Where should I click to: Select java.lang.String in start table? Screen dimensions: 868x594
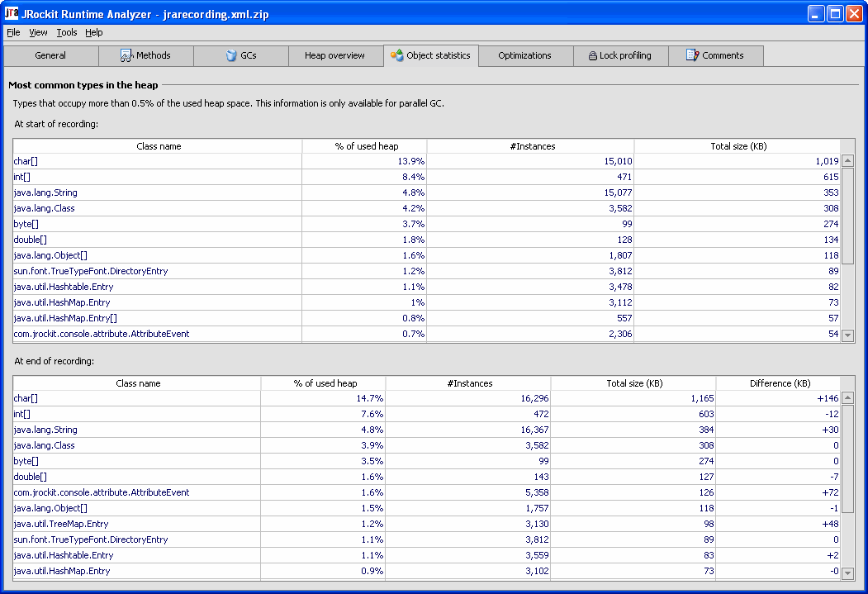click(427, 192)
